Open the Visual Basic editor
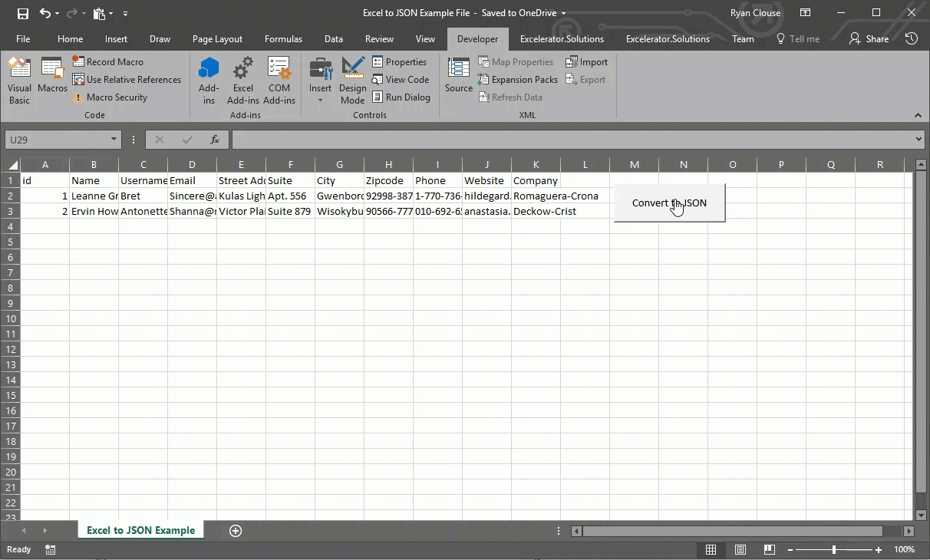Viewport: 930px width, 560px height. click(18, 80)
